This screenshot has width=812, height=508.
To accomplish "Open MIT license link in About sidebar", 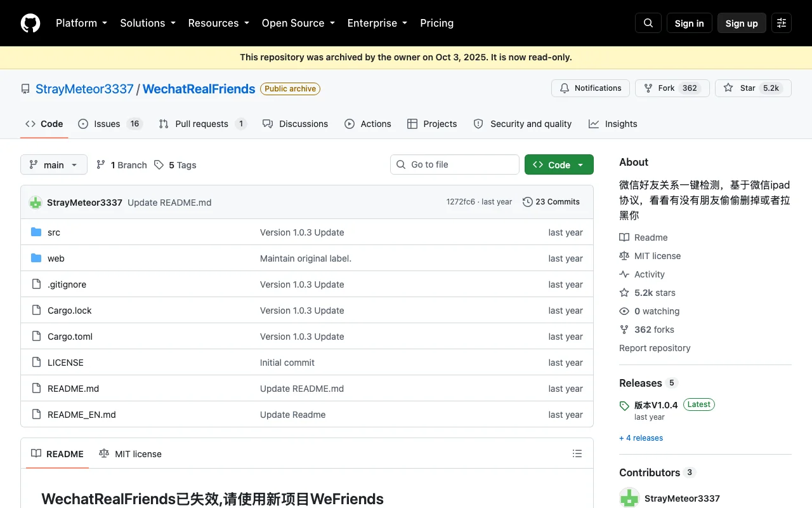I will [650, 256].
